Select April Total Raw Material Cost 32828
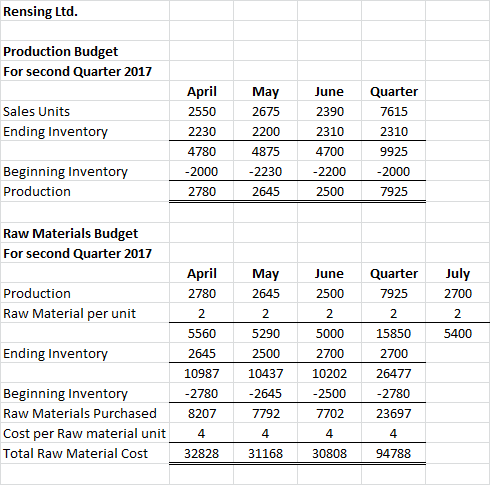 coord(202,454)
